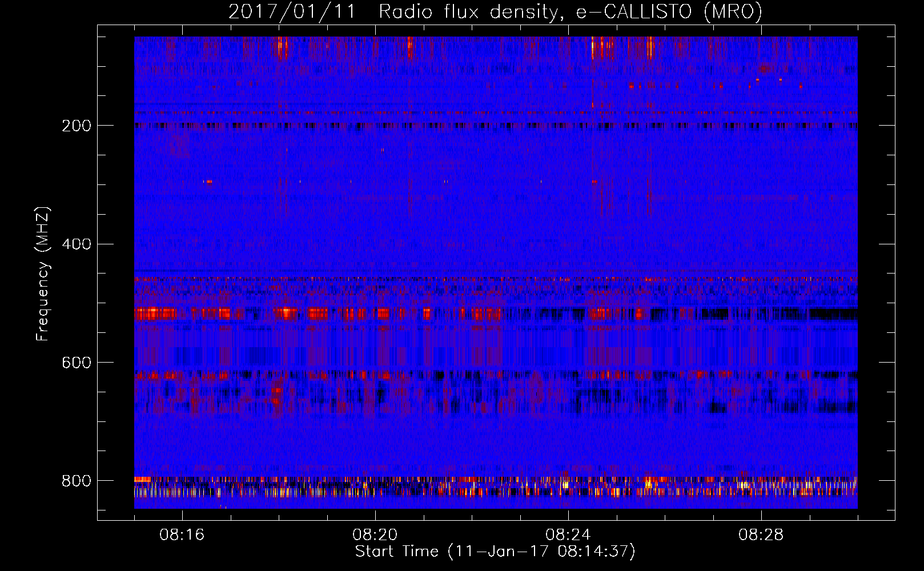The width and height of the screenshot is (924, 571).
Task: Click the "800" frequency tick label
Action: (77, 481)
